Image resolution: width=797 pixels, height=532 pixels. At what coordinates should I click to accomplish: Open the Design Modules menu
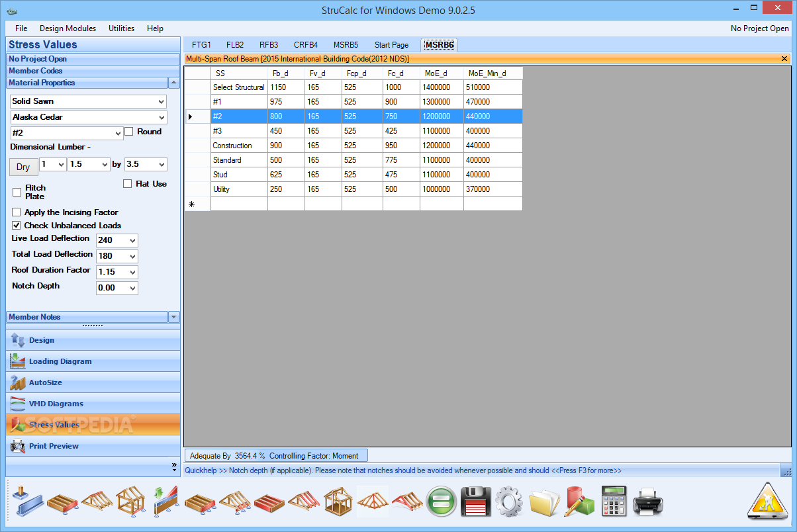pos(68,28)
